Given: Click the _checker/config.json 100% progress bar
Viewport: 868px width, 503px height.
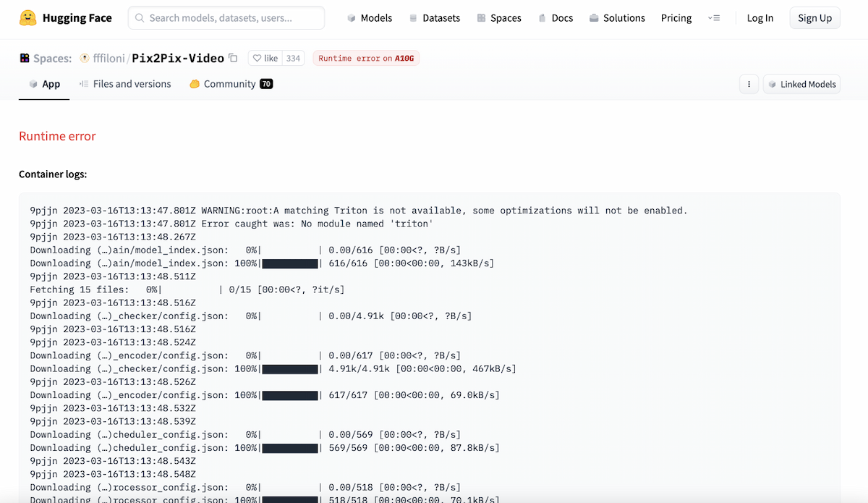Looking at the screenshot, I should click(x=290, y=369).
